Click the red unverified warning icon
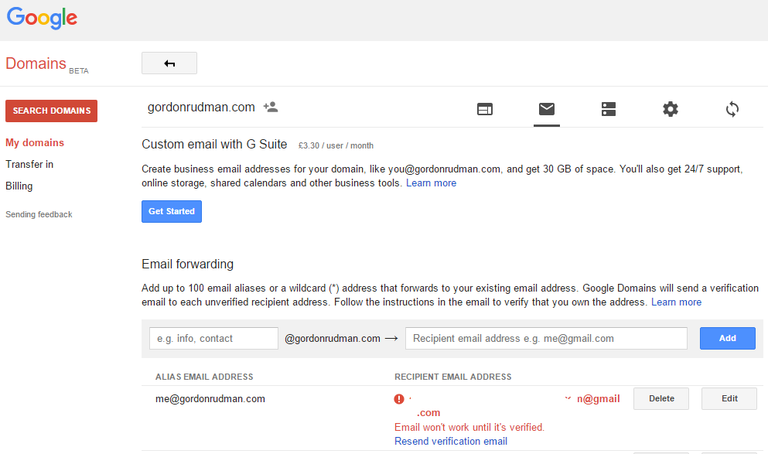Viewport: 768px width, 454px height. click(399, 399)
